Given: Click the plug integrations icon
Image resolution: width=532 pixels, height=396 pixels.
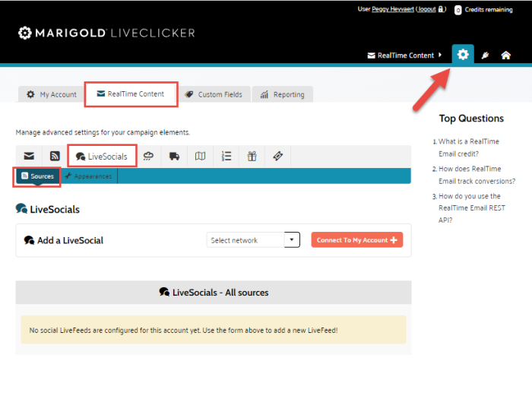Looking at the screenshot, I should pyautogui.click(x=485, y=55).
